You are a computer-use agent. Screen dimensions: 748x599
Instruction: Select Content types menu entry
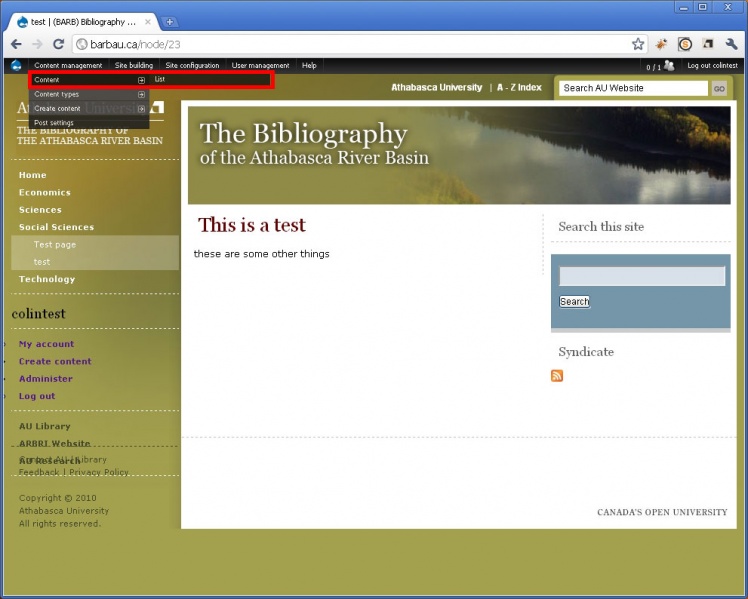[89, 94]
